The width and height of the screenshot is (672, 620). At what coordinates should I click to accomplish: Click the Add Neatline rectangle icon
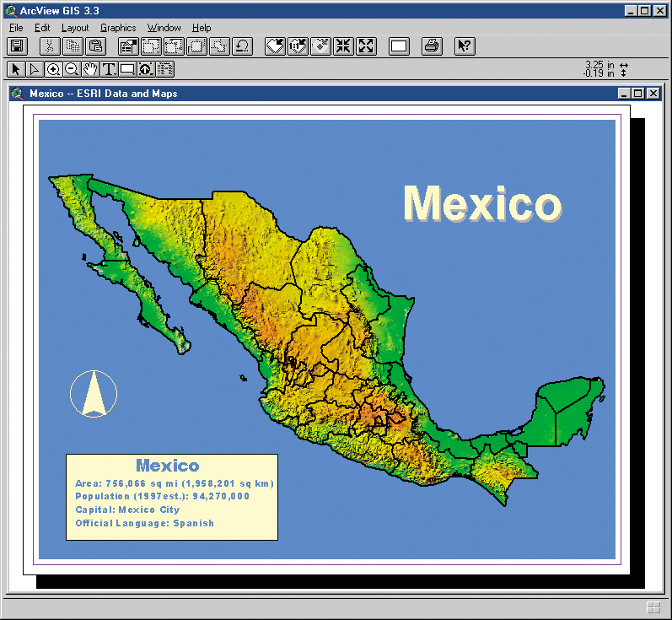coord(399,46)
